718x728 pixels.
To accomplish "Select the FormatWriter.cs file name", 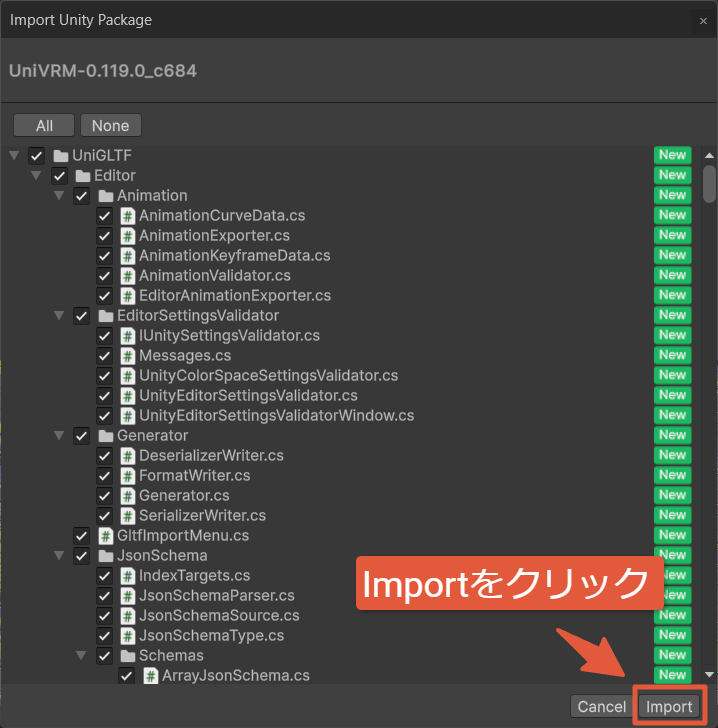I will [195, 475].
